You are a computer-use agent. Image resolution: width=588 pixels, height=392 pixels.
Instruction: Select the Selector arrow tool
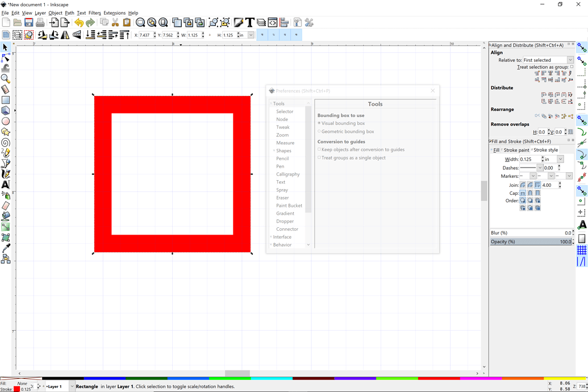pos(5,47)
